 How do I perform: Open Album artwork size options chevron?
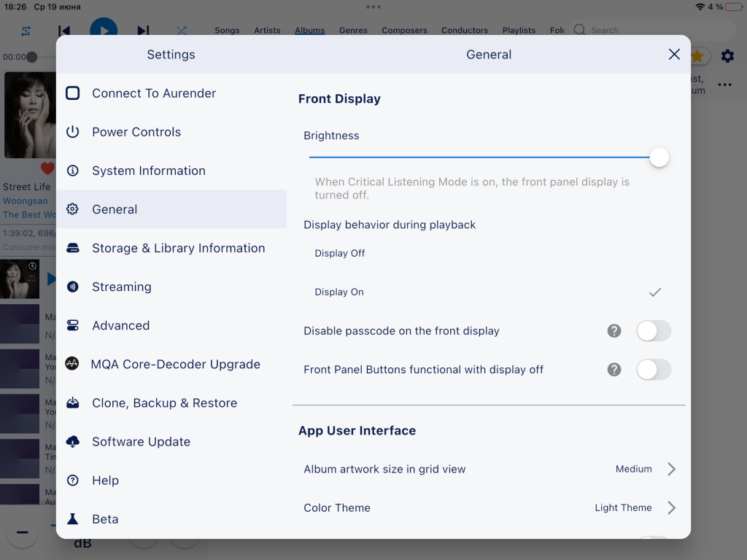coord(671,469)
